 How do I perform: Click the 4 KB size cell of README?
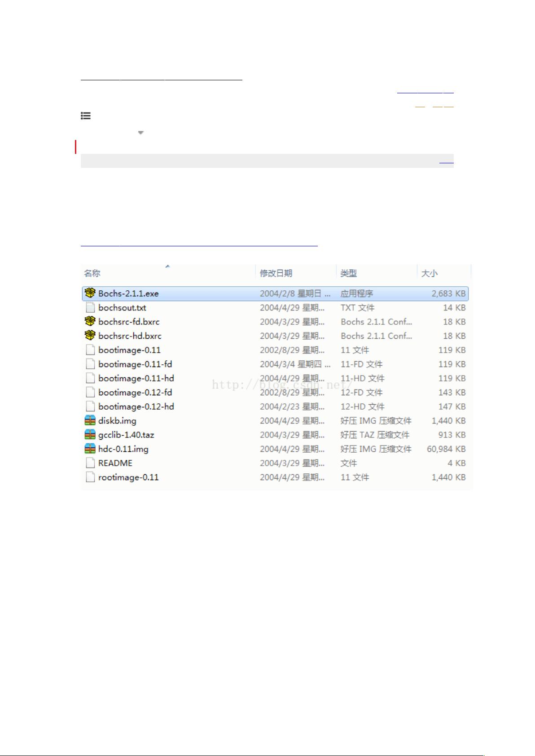click(x=456, y=463)
